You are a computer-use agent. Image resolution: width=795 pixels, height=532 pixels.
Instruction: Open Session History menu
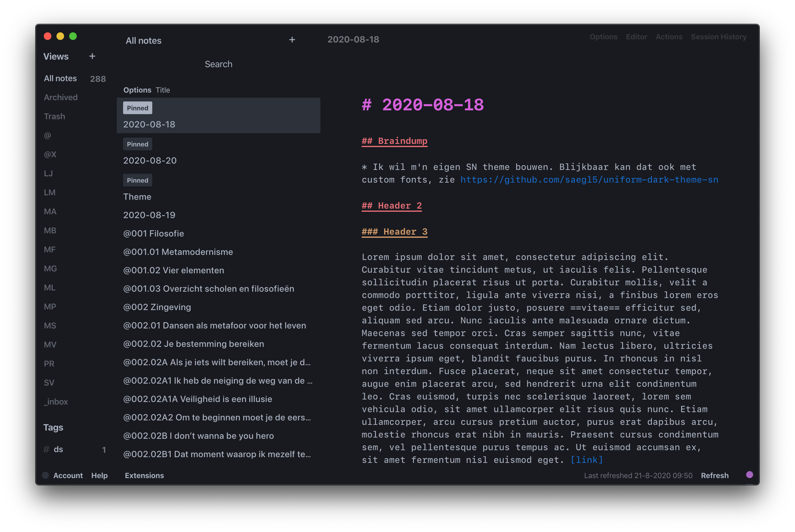pyautogui.click(x=718, y=37)
